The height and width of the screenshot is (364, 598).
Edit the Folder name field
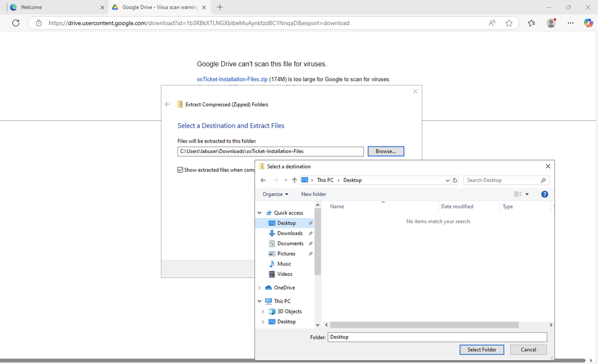tap(437, 337)
